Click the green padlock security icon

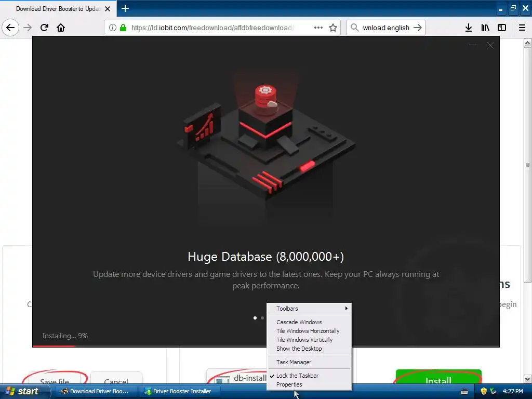123,28
